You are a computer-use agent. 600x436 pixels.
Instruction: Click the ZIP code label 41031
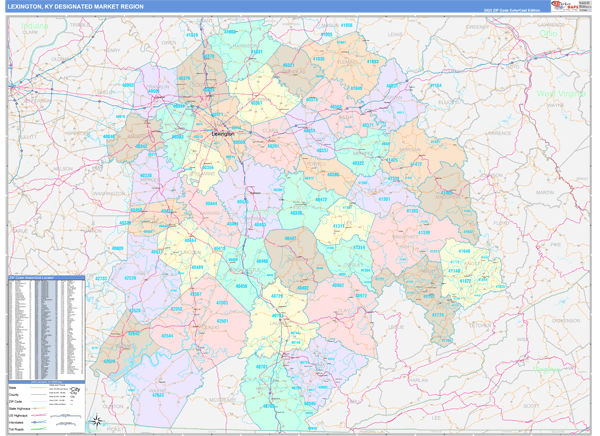(257, 52)
